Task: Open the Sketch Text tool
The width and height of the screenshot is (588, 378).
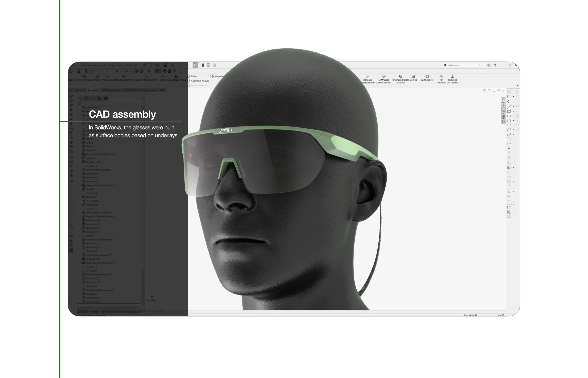Action: (509, 158)
